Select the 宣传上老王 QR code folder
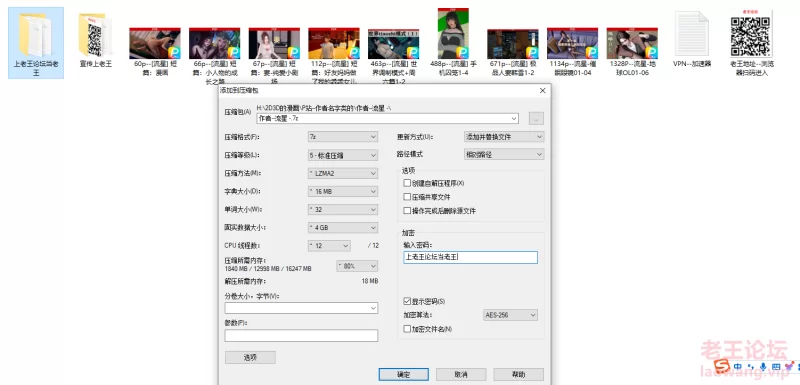Screen dimensions: 800x385 [95, 35]
